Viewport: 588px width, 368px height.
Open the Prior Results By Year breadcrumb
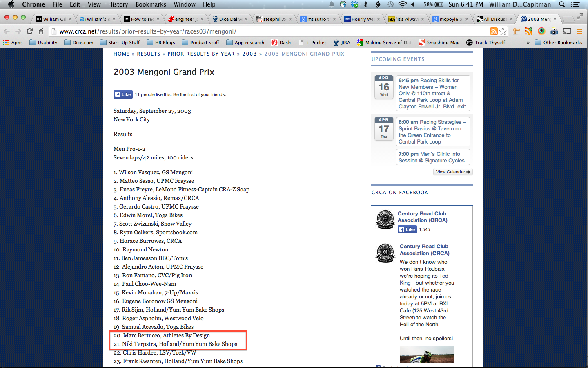pyautogui.click(x=201, y=54)
